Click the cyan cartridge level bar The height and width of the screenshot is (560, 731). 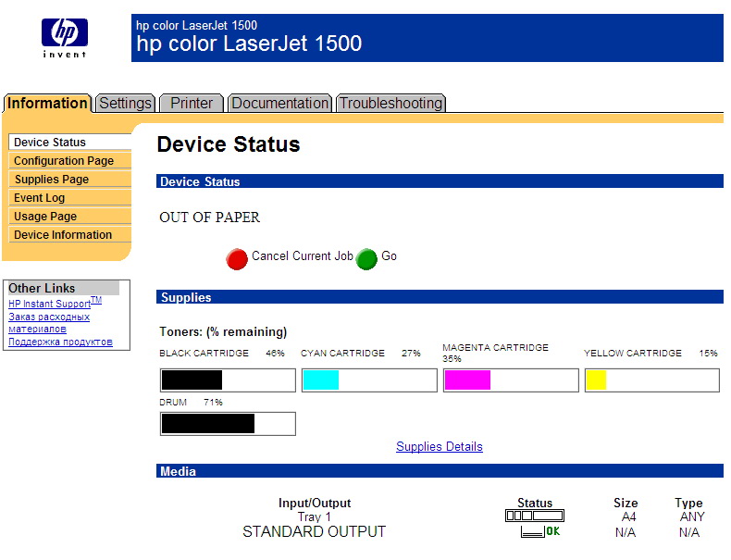(369, 380)
